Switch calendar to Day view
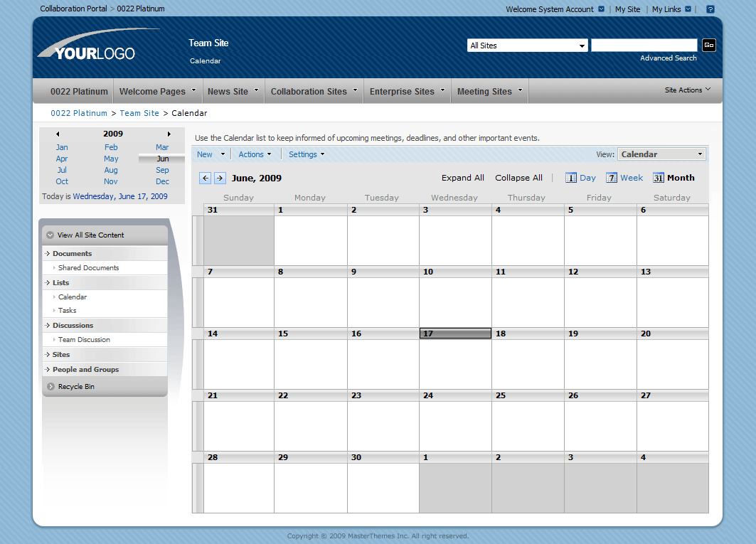 [x=580, y=178]
